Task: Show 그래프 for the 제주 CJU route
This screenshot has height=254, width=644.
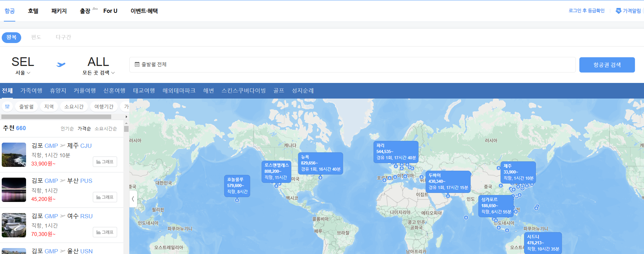Action: (105, 162)
